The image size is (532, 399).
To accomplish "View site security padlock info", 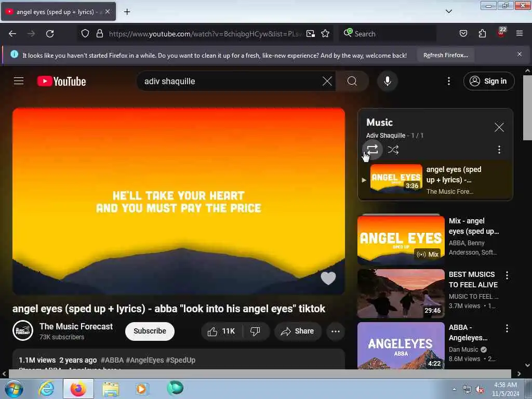I will click(x=99, y=33).
